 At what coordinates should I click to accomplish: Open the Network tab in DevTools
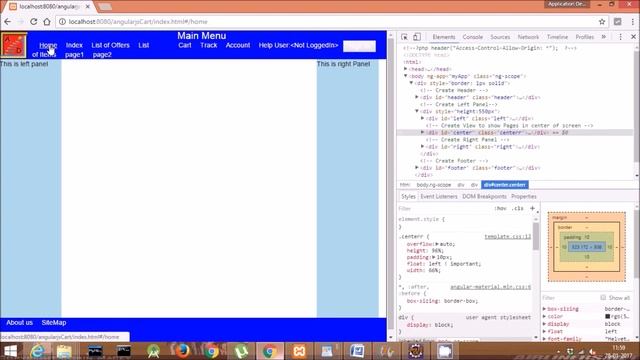tap(528, 37)
